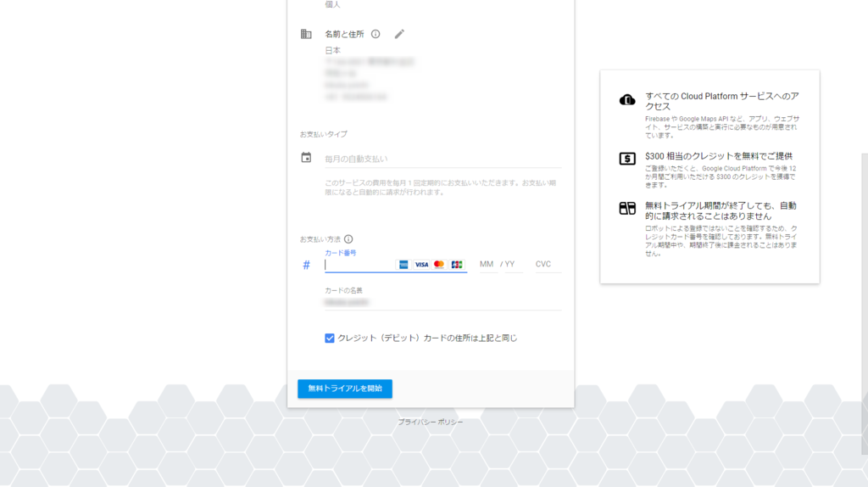
Task: Click the pencil edit icon for 名前と住所
Action: click(x=399, y=34)
